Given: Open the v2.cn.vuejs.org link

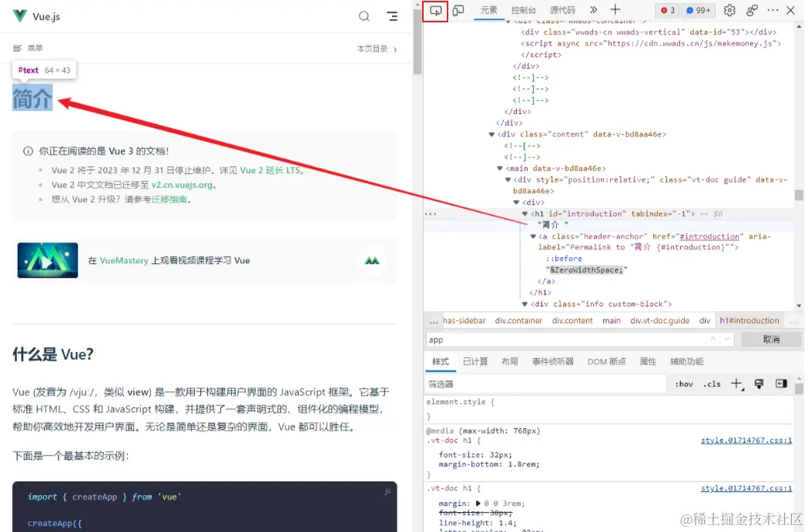Looking at the screenshot, I should click(182, 185).
